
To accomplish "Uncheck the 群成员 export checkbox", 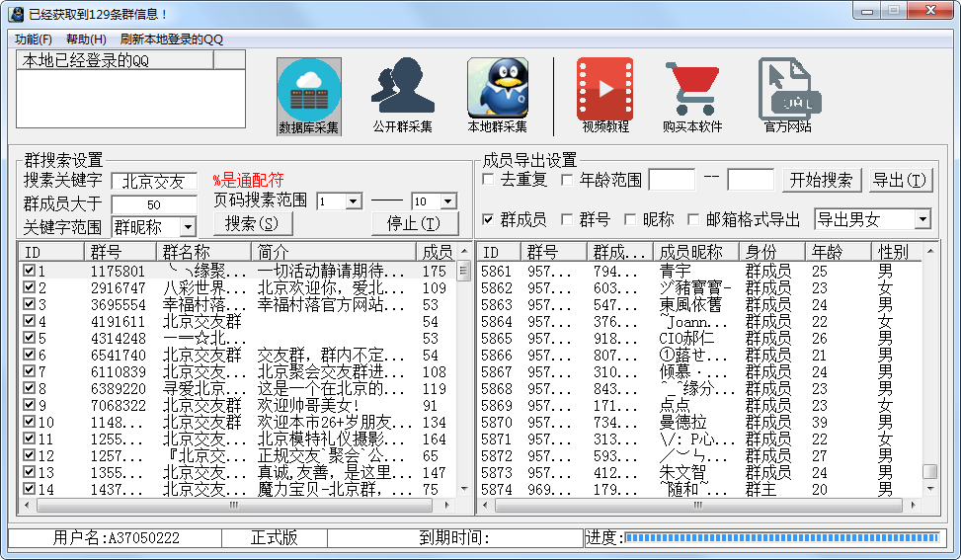I will coord(488,219).
